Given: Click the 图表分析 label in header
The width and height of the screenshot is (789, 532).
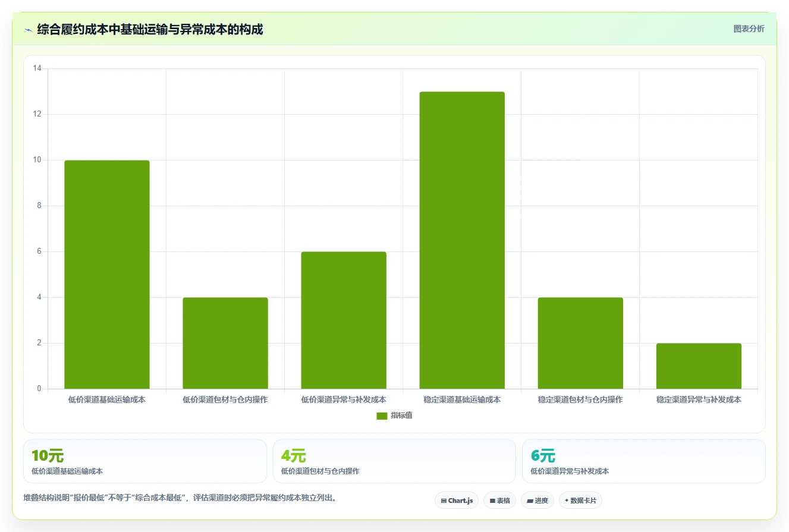Looking at the screenshot, I should coord(749,29).
